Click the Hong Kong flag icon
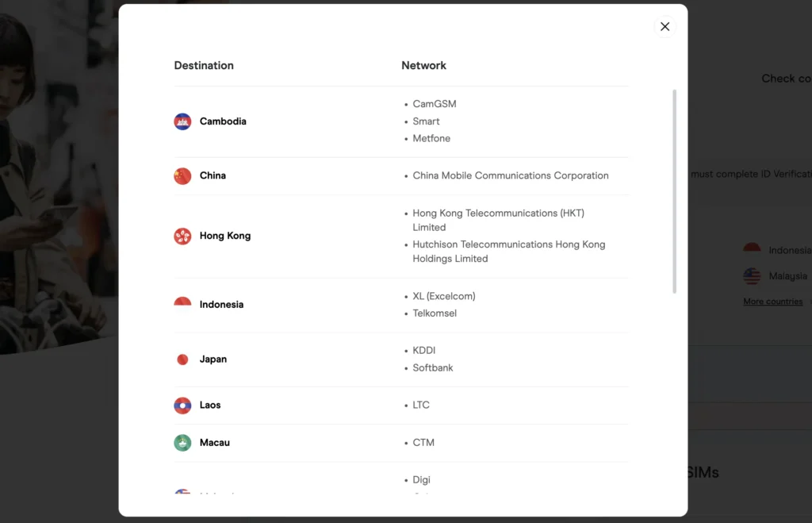The height and width of the screenshot is (523, 812). point(182,236)
